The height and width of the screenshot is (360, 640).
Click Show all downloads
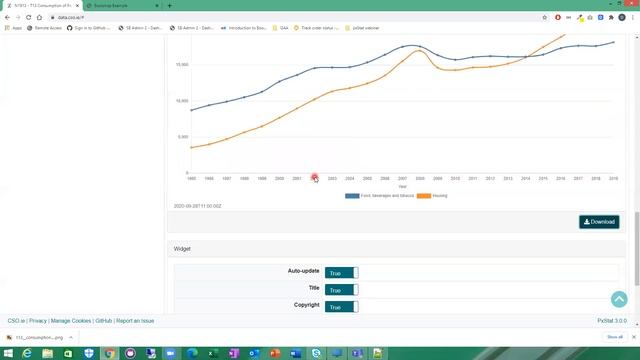615,337
